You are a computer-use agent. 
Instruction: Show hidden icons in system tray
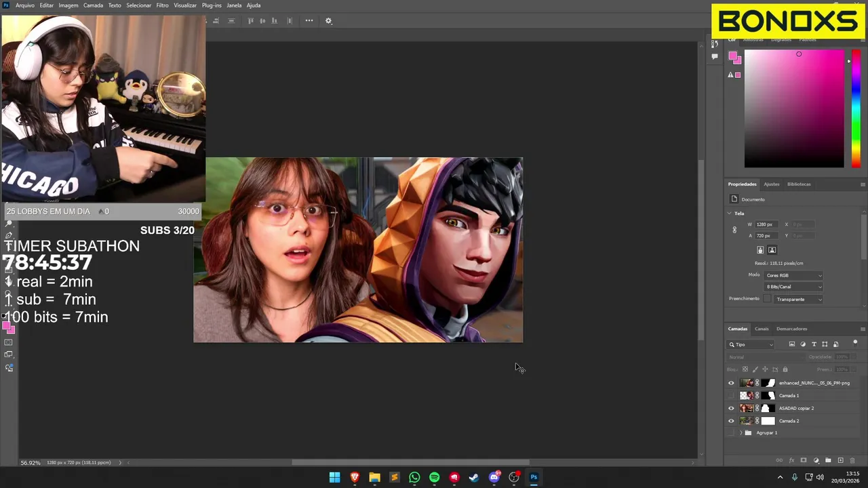coord(780,477)
